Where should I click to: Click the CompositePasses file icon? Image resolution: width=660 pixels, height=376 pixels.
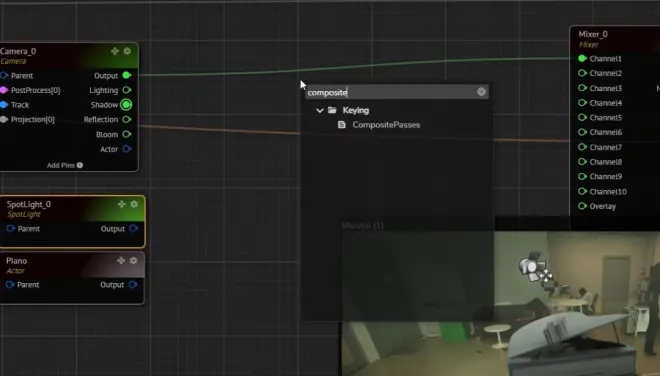(342, 125)
